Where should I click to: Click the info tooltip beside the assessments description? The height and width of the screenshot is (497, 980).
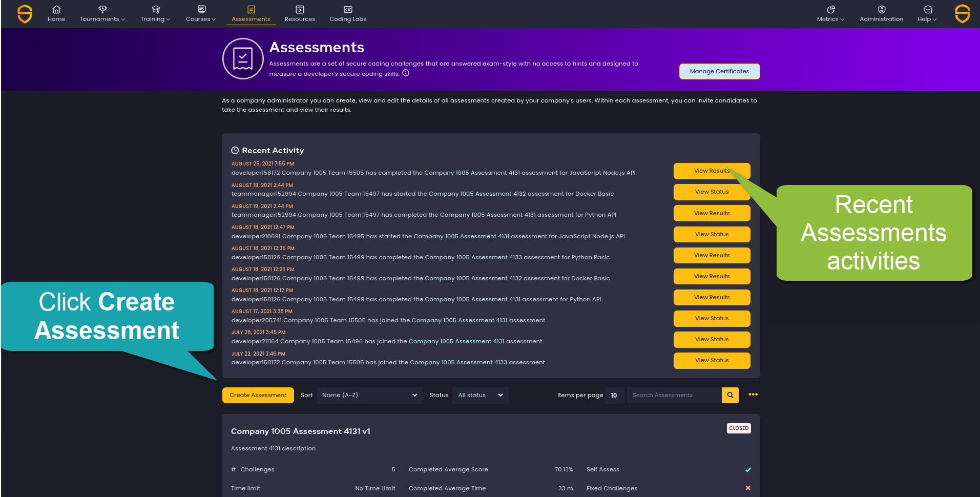(x=405, y=73)
